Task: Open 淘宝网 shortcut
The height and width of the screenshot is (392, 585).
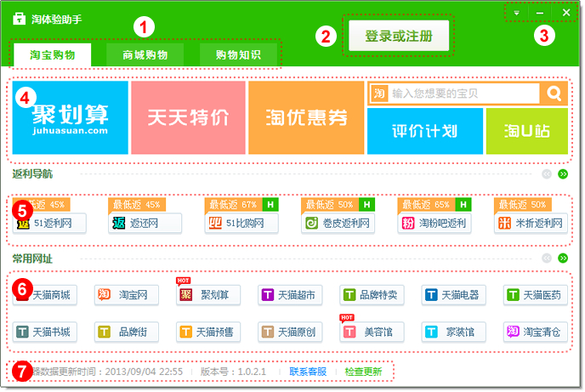Action: point(127,295)
